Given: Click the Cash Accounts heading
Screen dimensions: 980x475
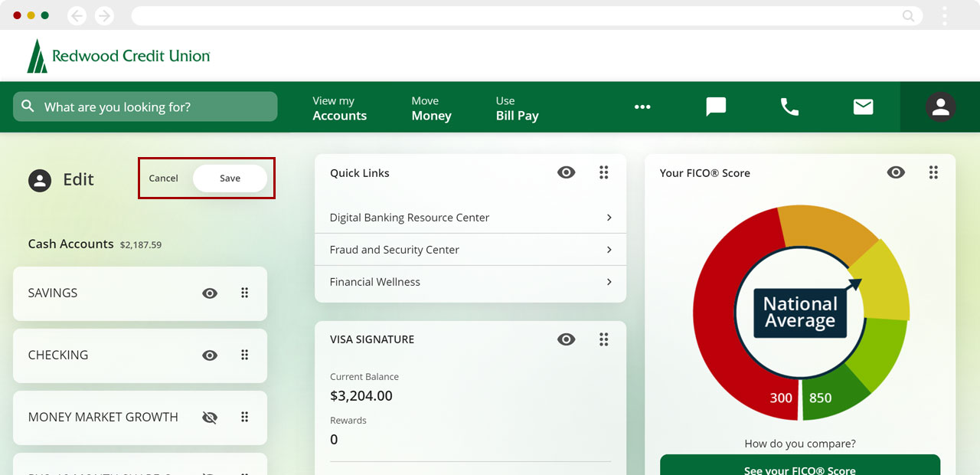Looking at the screenshot, I should click(70, 244).
